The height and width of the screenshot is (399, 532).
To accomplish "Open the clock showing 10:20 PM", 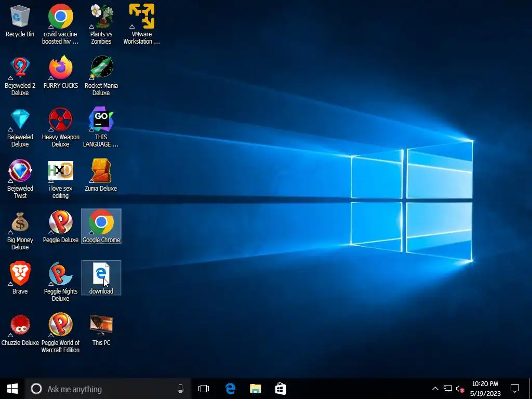I will (x=485, y=389).
